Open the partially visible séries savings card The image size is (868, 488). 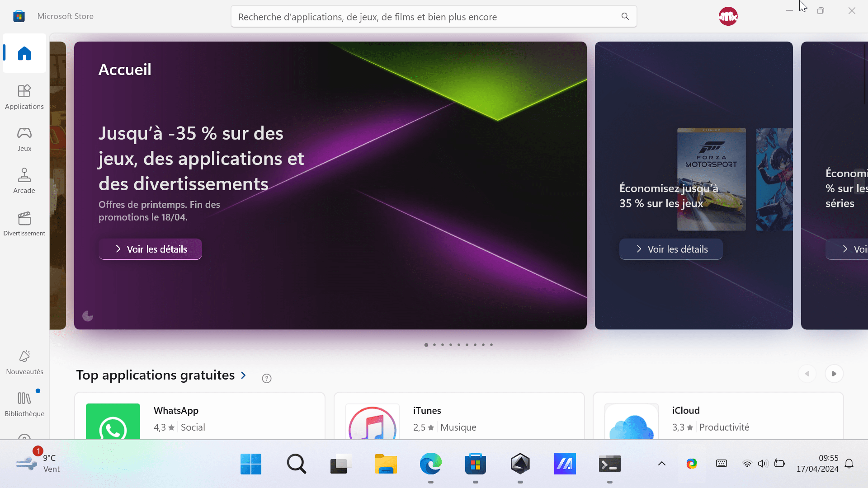[x=835, y=185]
